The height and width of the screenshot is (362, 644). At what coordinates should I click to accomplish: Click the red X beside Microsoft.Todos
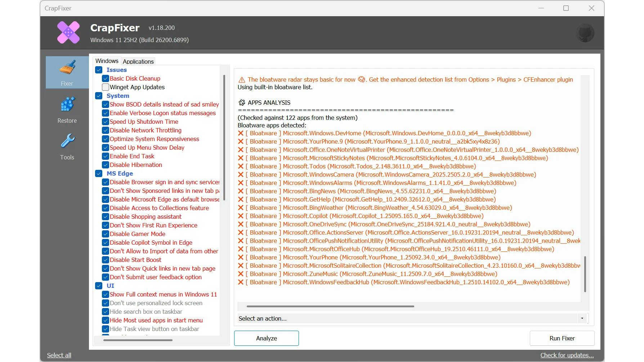241,167
